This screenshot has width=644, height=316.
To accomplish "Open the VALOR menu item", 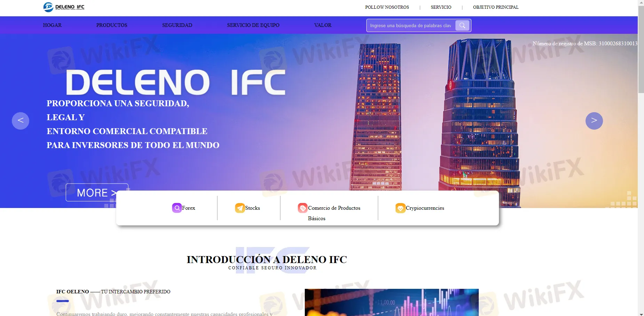I will 323,25.
